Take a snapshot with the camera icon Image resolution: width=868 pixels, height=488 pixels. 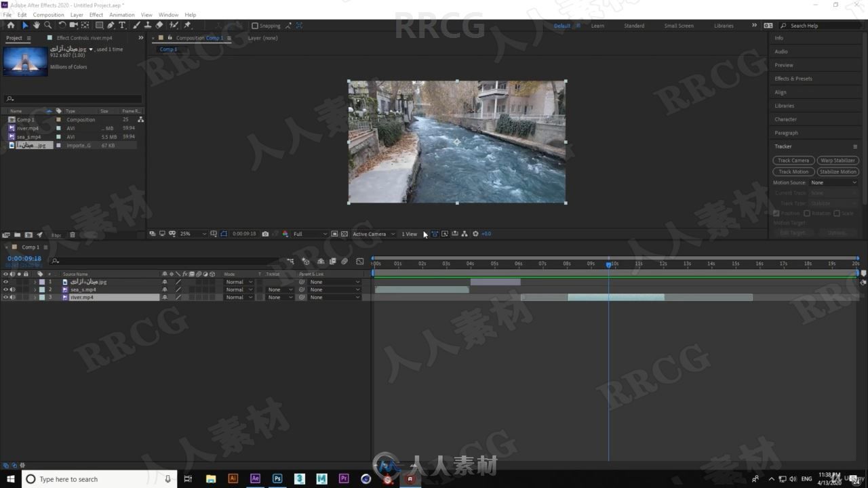click(x=265, y=234)
